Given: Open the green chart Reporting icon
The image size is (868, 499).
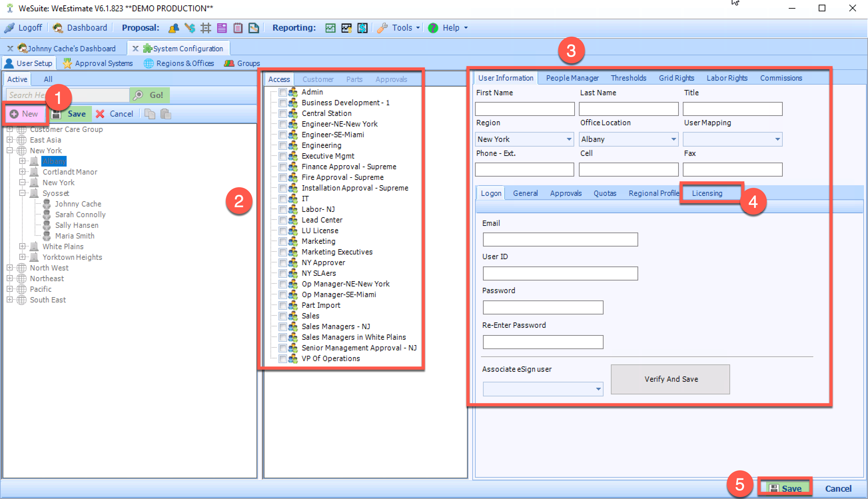Looking at the screenshot, I should tap(330, 28).
